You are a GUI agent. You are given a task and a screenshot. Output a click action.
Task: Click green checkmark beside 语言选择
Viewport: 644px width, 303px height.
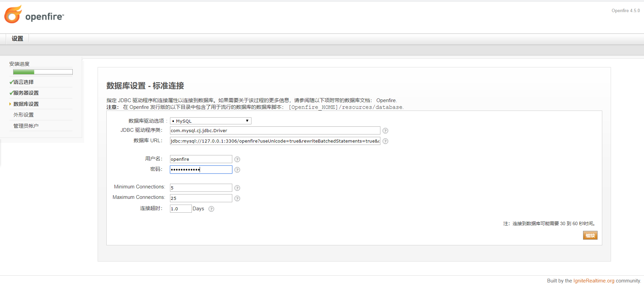(11, 82)
